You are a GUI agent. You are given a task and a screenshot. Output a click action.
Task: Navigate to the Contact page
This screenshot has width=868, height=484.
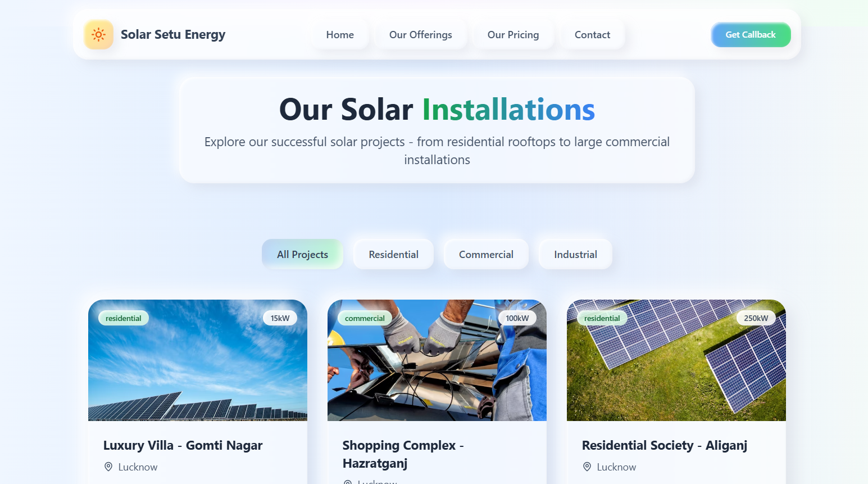pyautogui.click(x=592, y=35)
